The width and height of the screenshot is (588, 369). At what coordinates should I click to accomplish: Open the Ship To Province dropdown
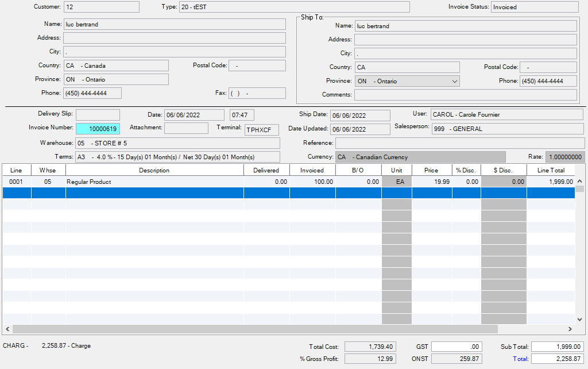pos(454,81)
